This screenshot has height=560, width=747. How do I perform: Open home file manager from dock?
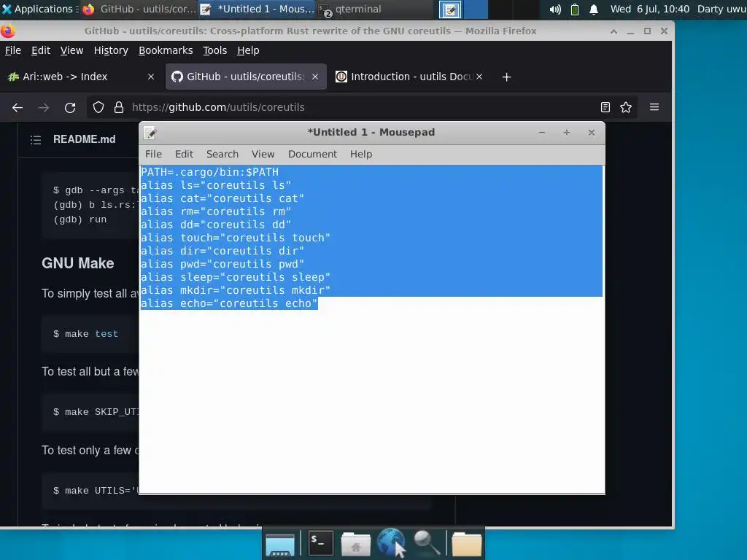[355, 544]
